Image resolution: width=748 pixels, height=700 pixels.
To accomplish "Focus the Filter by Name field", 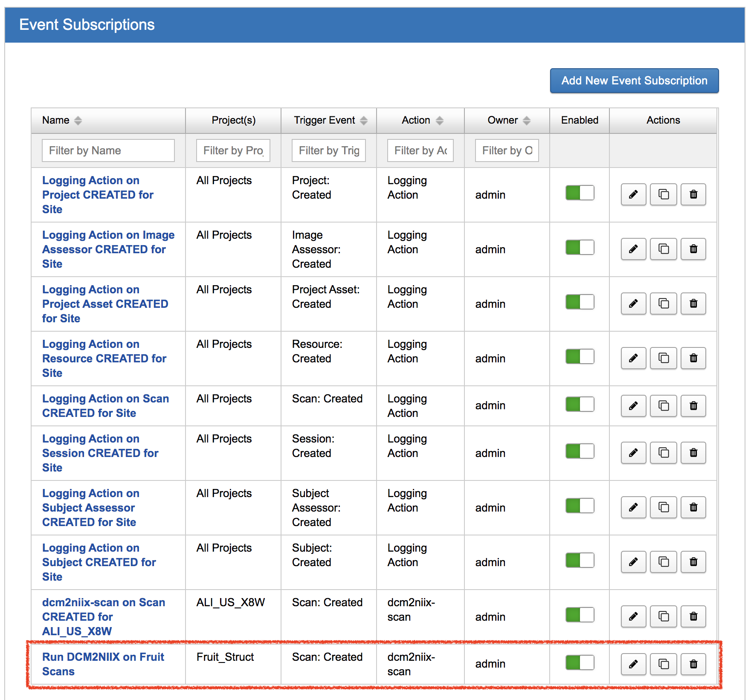I will pos(108,150).
